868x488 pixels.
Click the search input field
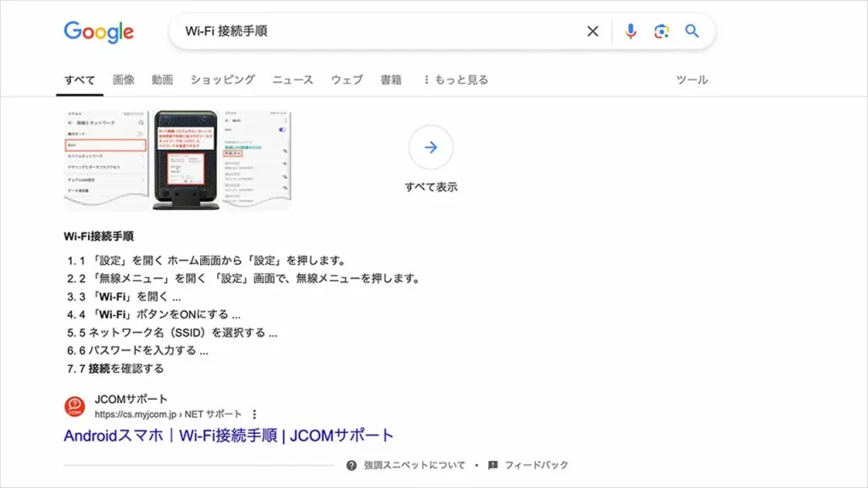tap(381, 31)
